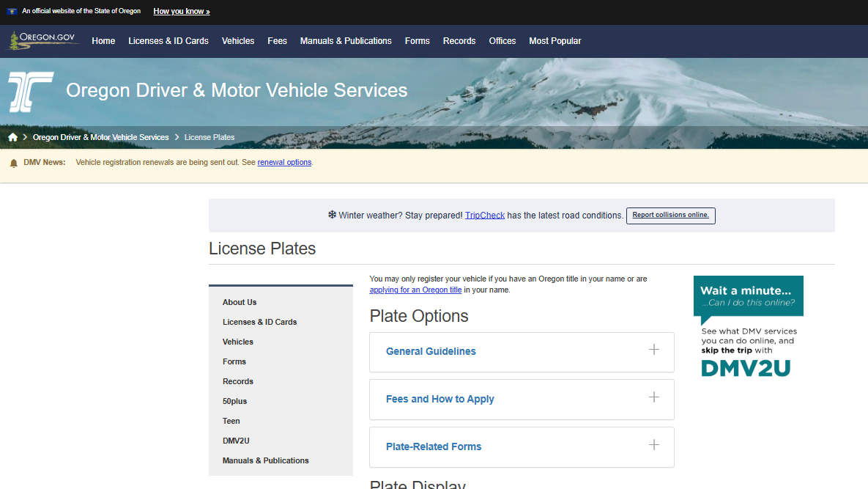Click the Report collisions online button
Screen dimensions: 868x489
[670, 216]
